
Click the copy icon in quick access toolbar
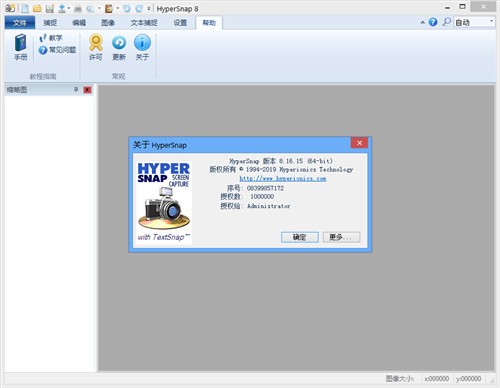[90, 8]
